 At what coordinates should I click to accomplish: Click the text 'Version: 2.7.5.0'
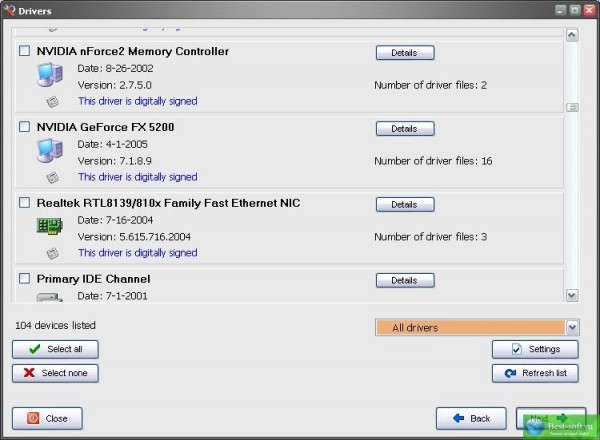[x=115, y=85]
